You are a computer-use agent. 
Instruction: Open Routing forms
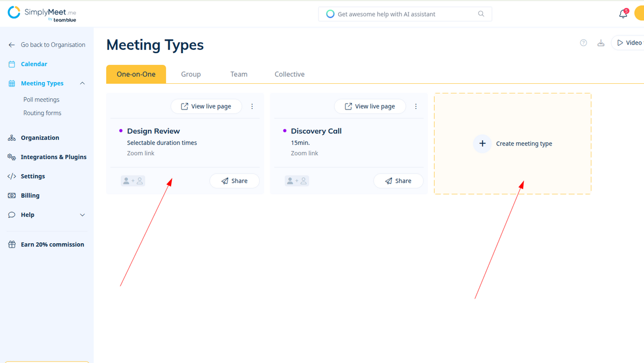42,113
